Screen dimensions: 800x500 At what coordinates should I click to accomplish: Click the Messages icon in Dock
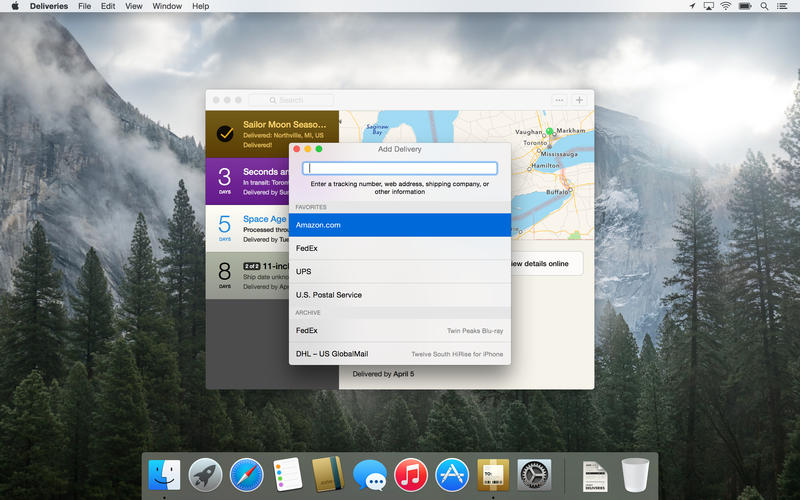tap(370, 474)
